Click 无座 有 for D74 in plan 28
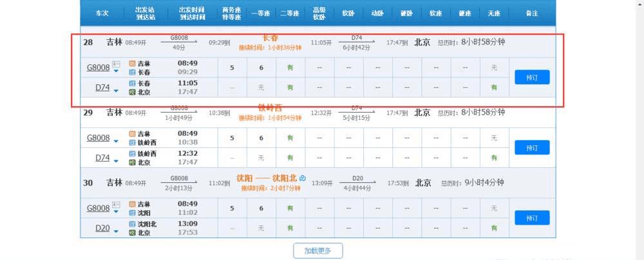Screen dimensions: 644x260 coord(494,88)
